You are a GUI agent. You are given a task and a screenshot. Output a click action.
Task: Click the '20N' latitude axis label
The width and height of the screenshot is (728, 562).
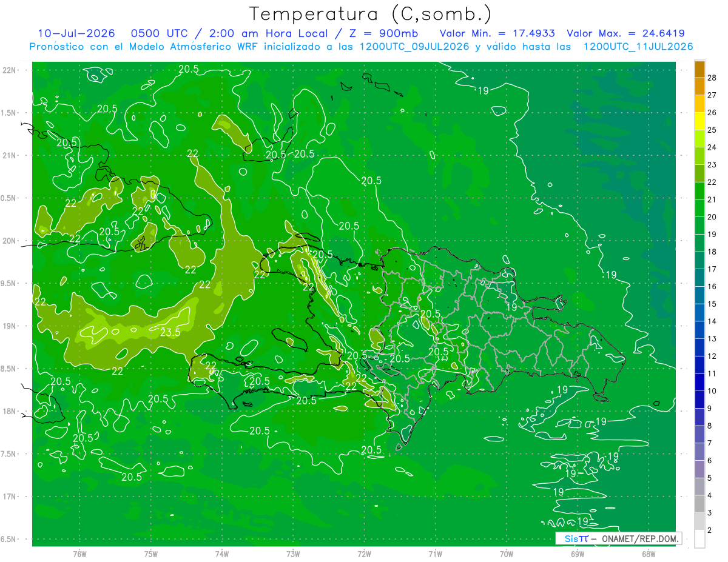(x=8, y=241)
